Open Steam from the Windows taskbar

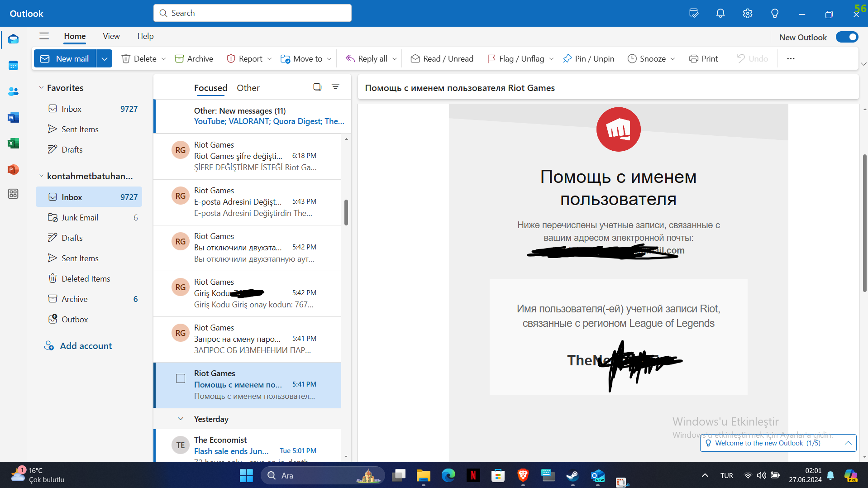coord(572,475)
